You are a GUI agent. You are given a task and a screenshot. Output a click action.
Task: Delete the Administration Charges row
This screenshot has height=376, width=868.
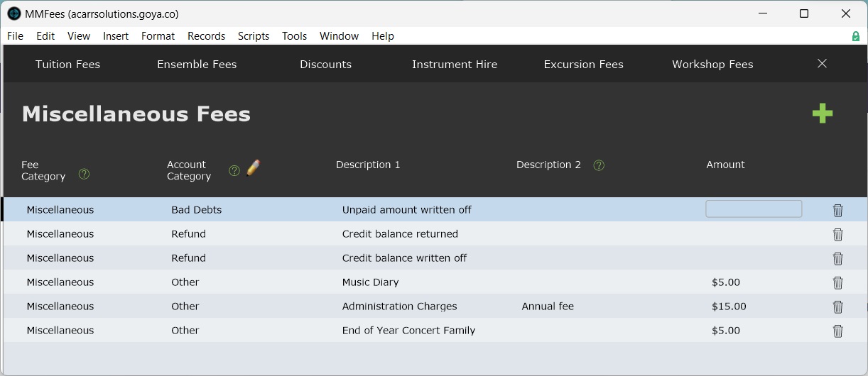pos(838,306)
